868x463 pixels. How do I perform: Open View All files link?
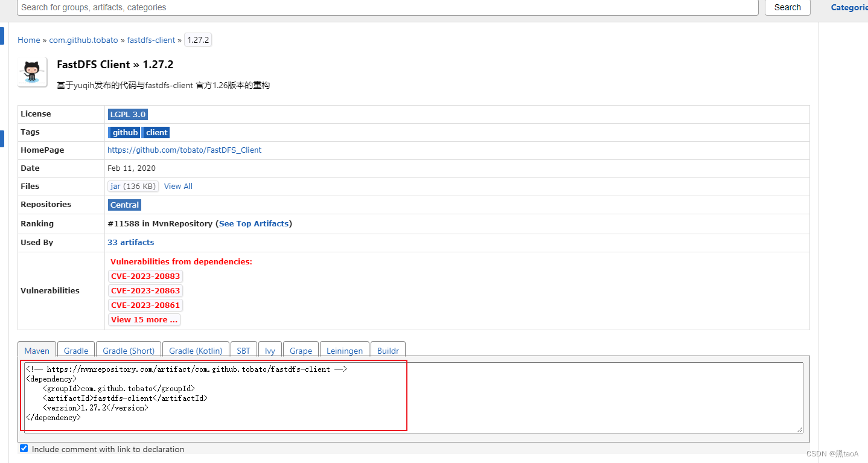[178, 186]
